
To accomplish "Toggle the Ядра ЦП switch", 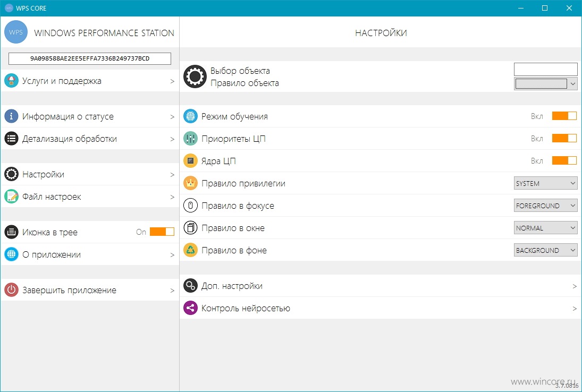I will (564, 160).
